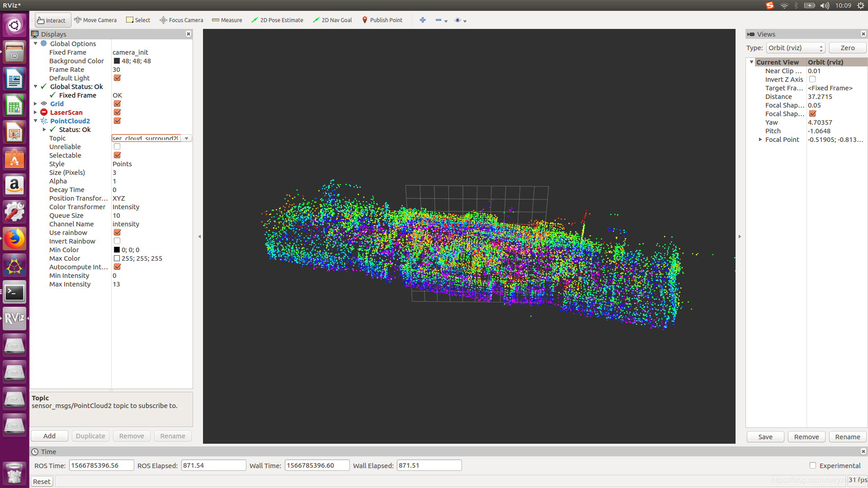
Task: Toggle the Use rainbow checkbox
Action: click(117, 233)
